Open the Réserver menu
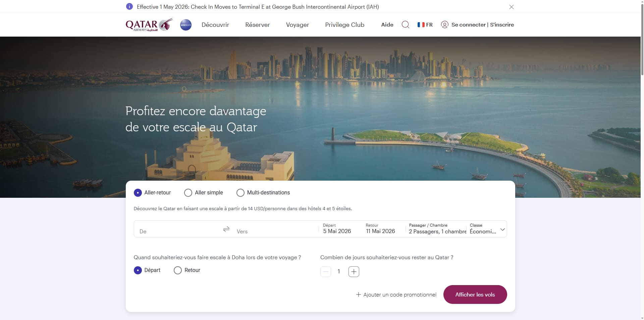Viewport: 644px width, 320px height. pos(258,25)
